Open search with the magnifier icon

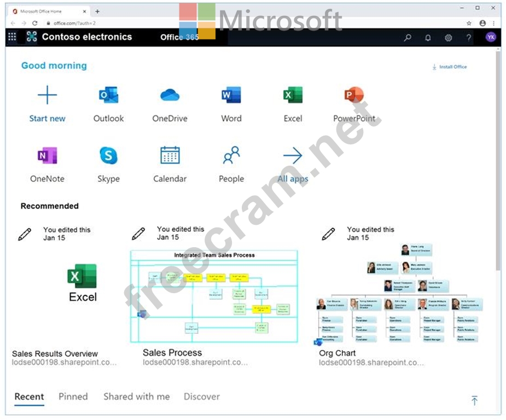coord(408,37)
